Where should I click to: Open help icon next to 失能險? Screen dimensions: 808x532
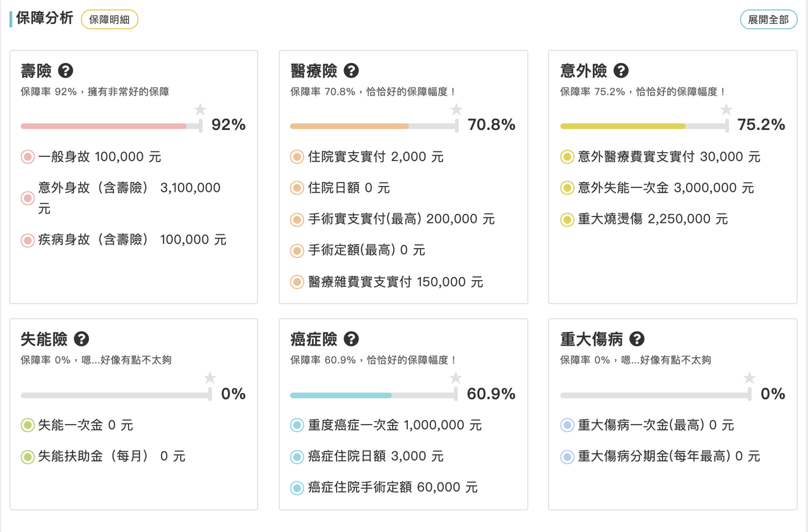point(81,339)
